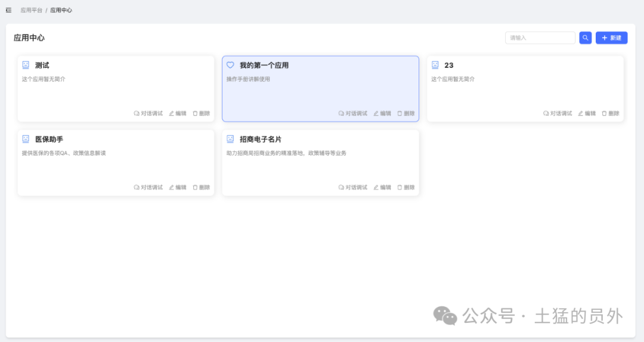644x342 pixels.
Task: Open the 测试 app card title
Action: [42, 66]
